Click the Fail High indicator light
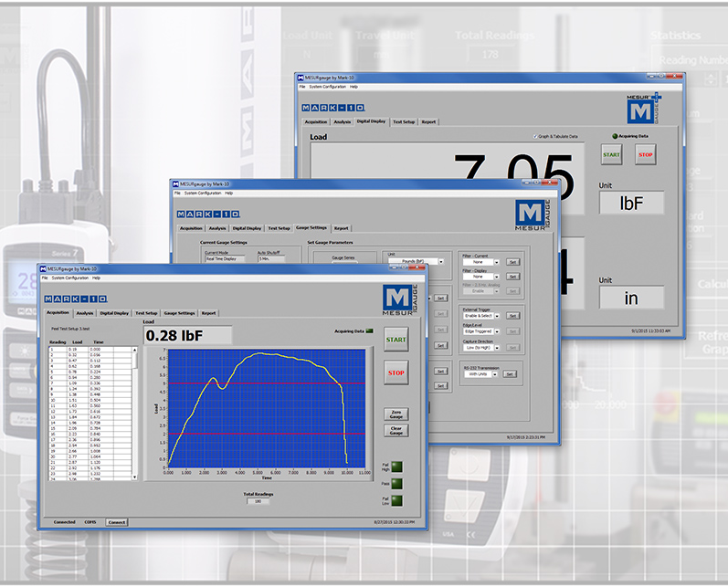The width and height of the screenshot is (728, 587). point(397,466)
